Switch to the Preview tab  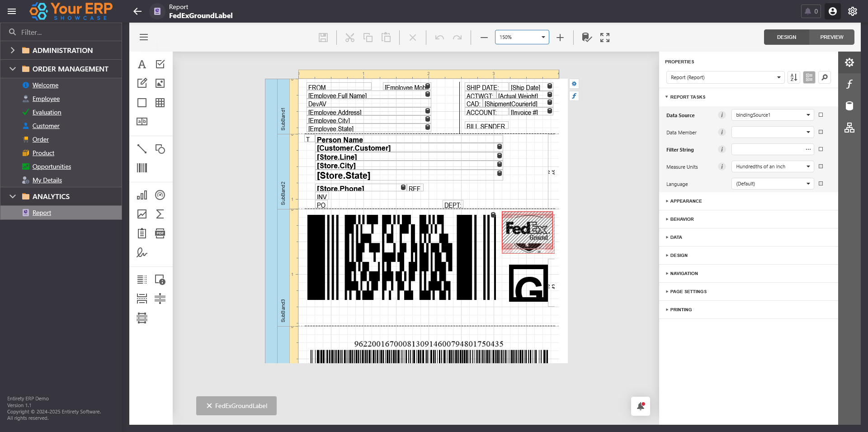coord(831,37)
